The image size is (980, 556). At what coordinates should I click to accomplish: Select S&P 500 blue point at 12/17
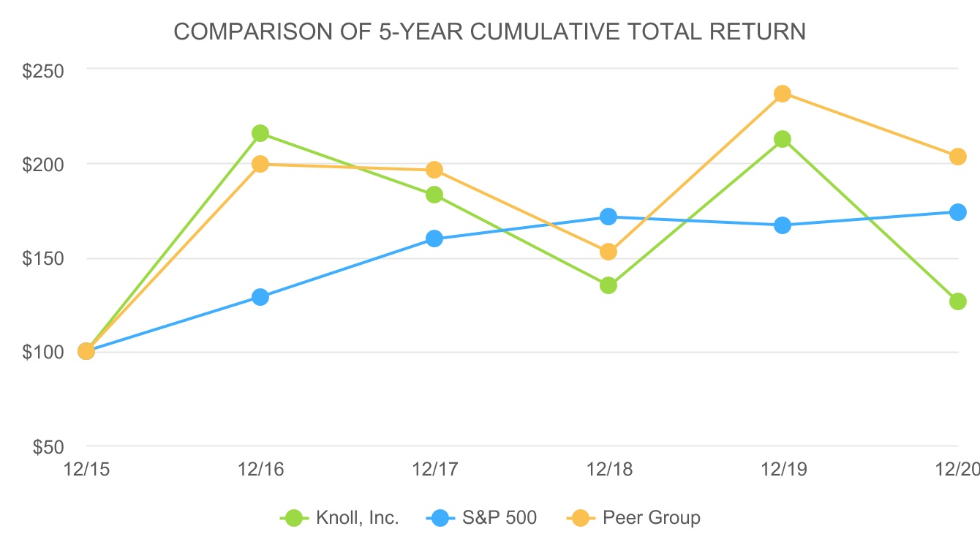[434, 238]
